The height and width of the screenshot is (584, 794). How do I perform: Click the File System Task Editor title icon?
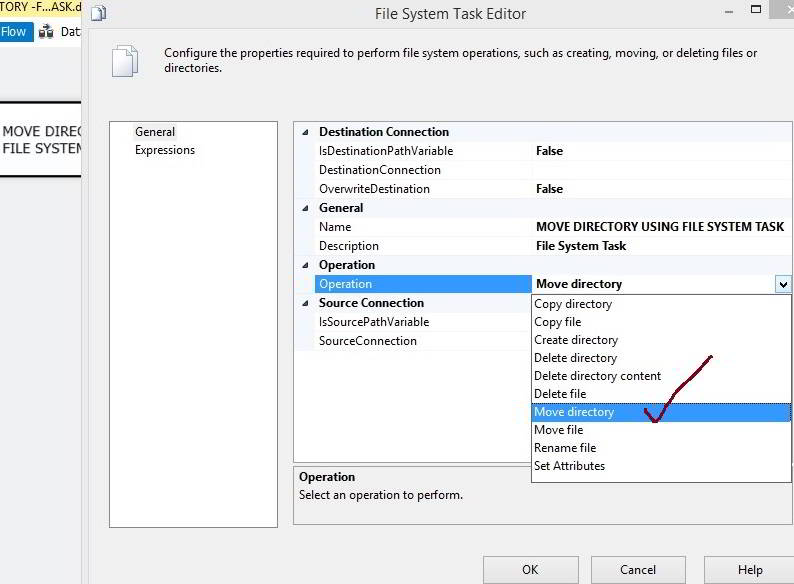(x=99, y=13)
